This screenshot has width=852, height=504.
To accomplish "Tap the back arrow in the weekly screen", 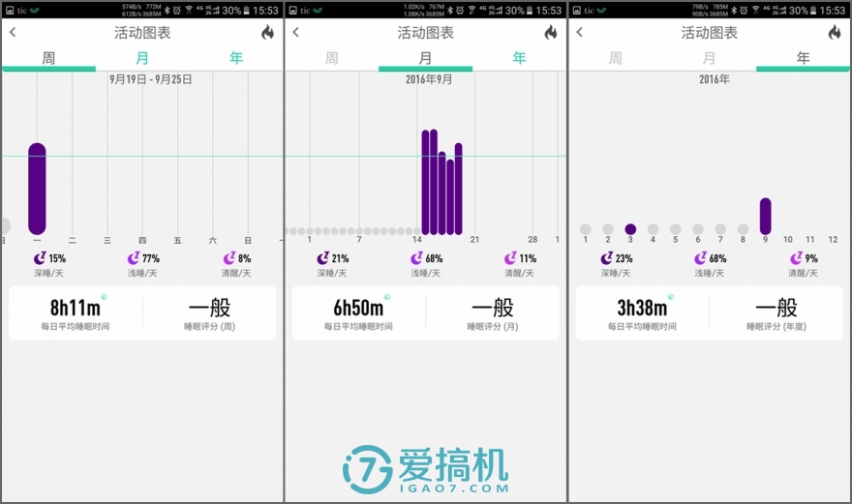I will click(x=13, y=33).
